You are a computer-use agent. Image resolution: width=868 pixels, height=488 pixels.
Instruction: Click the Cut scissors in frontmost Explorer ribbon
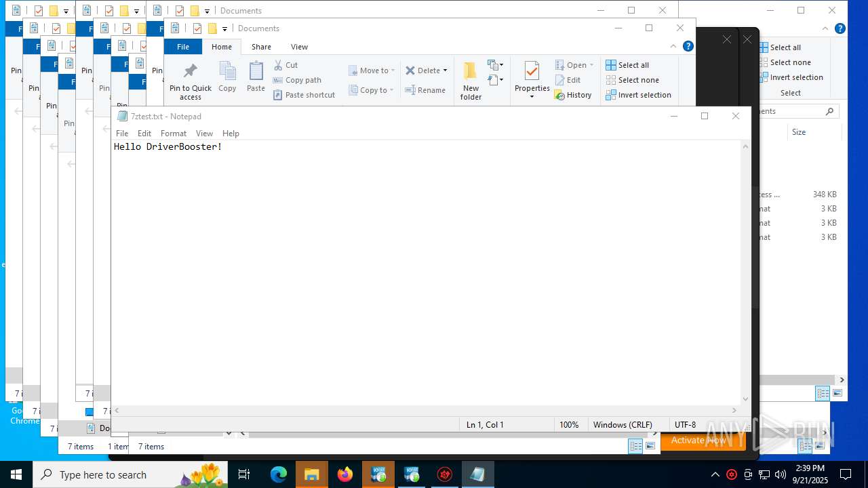pos(278,65)
